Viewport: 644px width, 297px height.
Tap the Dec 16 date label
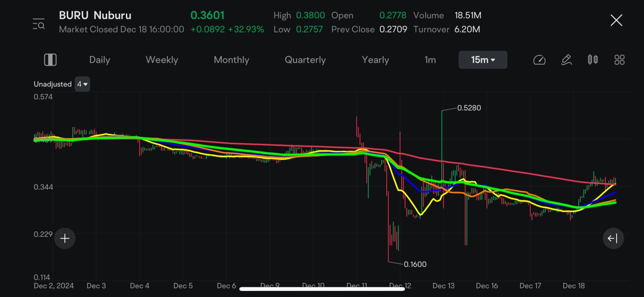click(x=487, y=286)
